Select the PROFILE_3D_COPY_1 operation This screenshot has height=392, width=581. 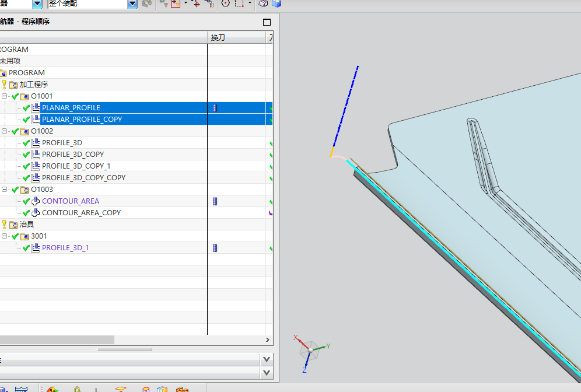click(x=76, y=166)
